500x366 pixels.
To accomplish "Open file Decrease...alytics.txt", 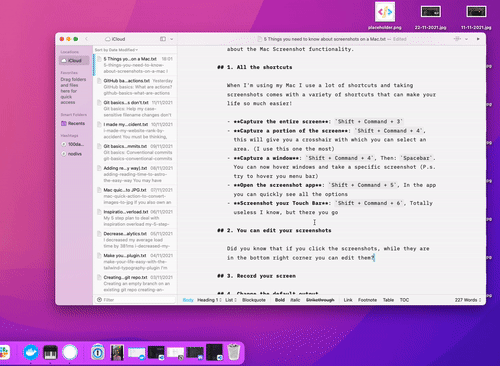I will (135, 240).
